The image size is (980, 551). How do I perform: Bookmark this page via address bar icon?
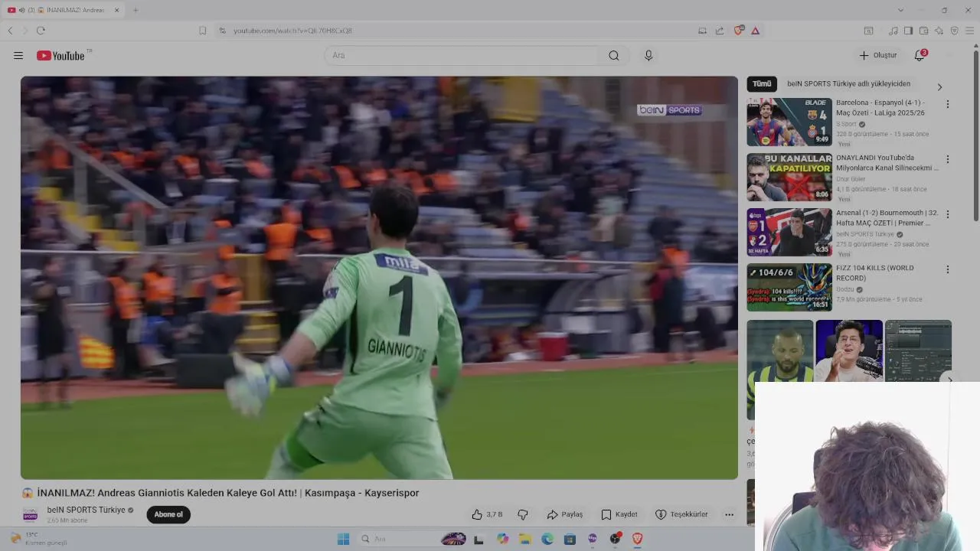tap(202, 31)
